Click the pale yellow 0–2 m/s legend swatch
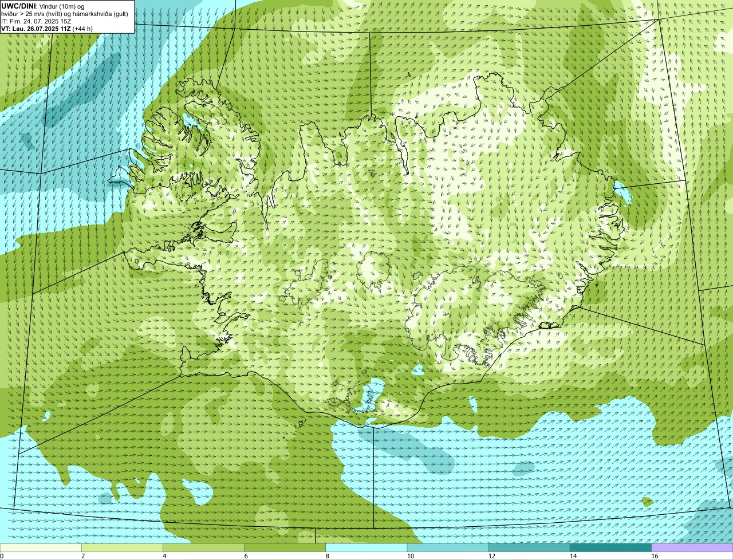The width and height of the screenshot is (733, 560). click(x=41, y=547)
